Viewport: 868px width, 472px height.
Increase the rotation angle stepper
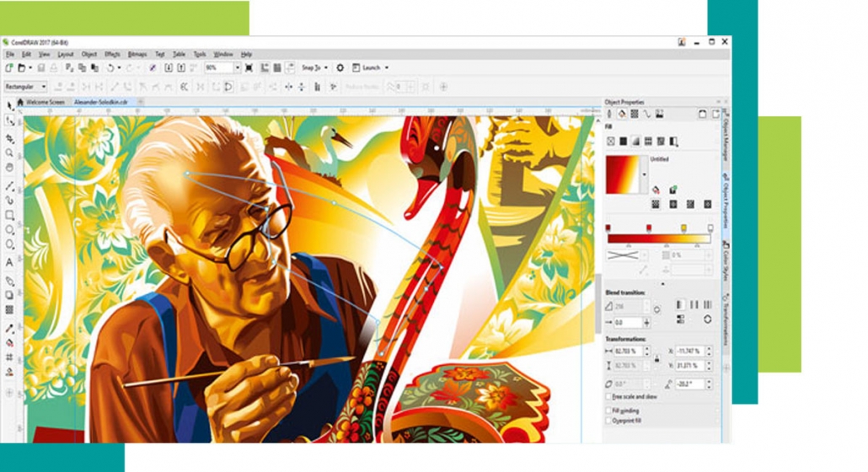pyautogui.click(x=709, y=381)
